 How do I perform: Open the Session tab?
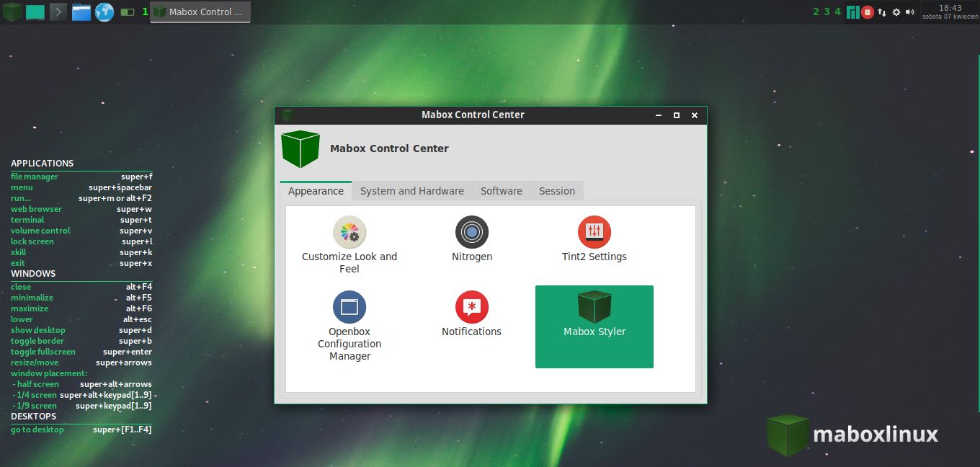(557, 191)
